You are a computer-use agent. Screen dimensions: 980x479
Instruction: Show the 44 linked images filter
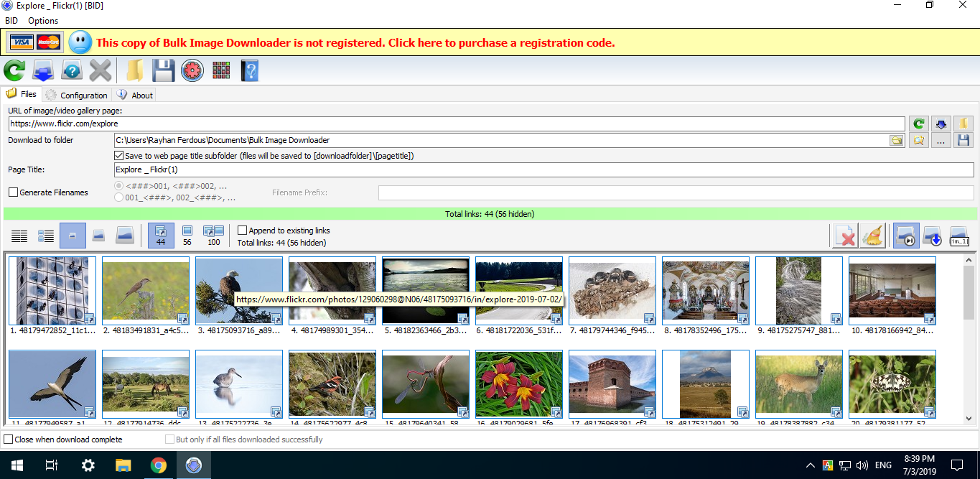click(x=161, y=236)
